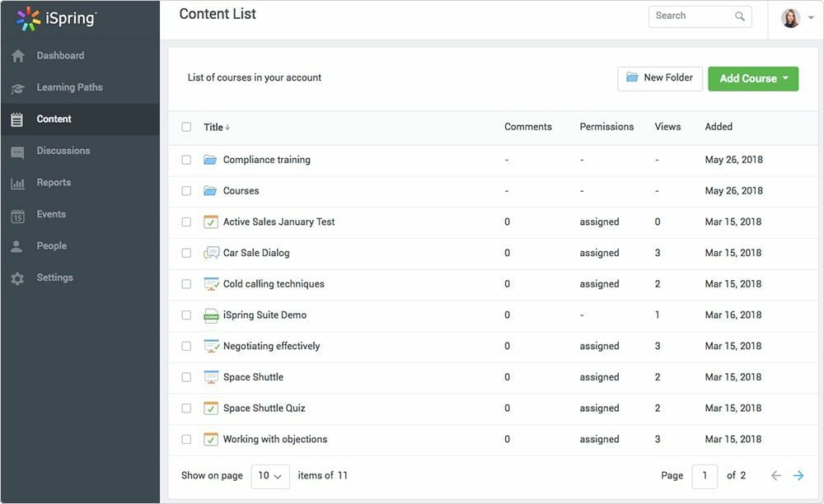824x504 pixels.
Task: View Reports using the sidebar icon
Action: pos(17,182)
